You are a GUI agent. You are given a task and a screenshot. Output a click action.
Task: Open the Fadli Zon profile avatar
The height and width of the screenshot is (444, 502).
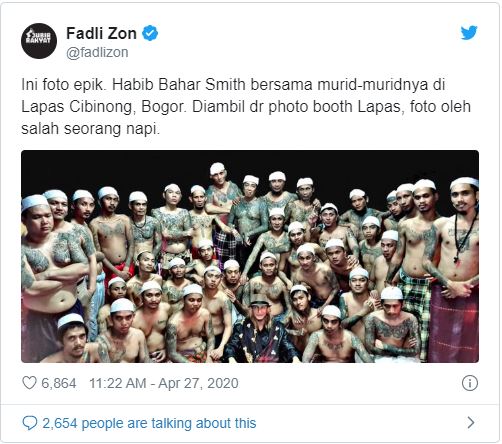pos(39,41)
